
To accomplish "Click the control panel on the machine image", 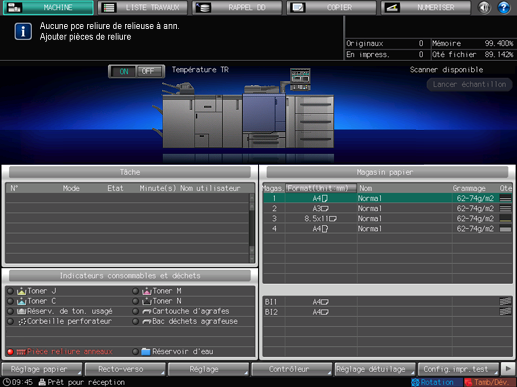I will pyautogui.click(x=300, y=79).
